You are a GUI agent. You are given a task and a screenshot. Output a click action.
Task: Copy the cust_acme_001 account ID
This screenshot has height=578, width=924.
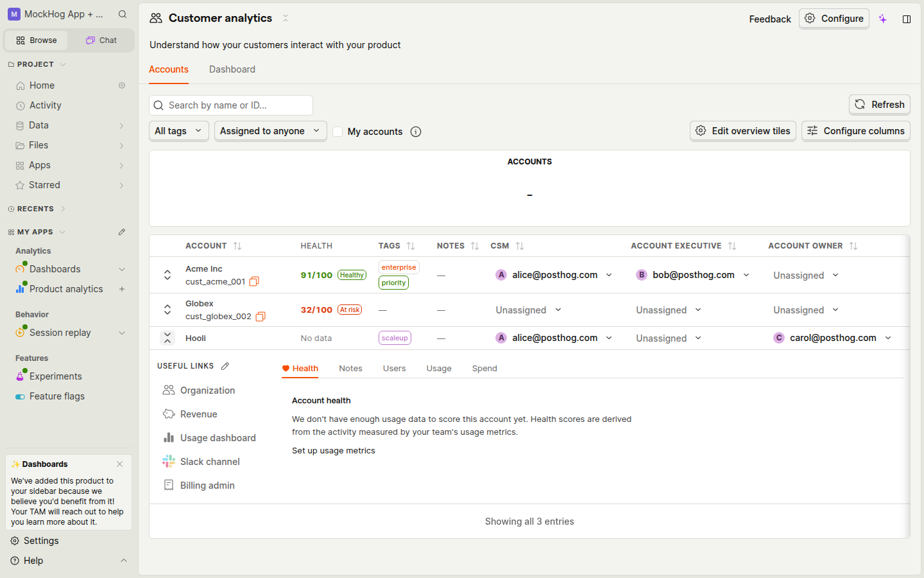254,281
